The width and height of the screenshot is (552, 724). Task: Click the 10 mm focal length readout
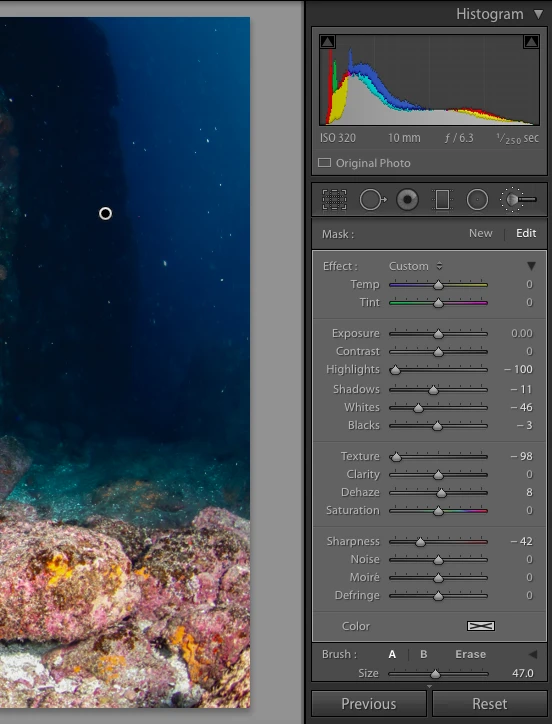coord(404,138)
